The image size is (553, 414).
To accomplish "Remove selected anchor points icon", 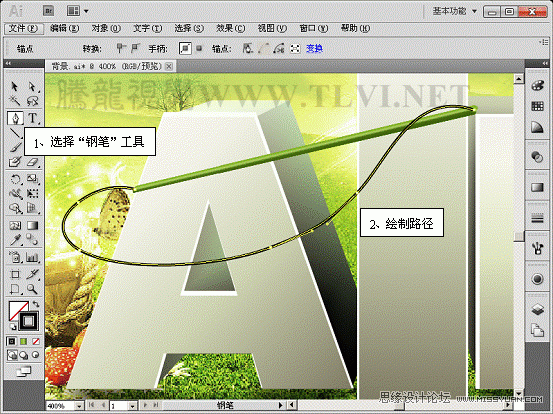I will [248, 48].
